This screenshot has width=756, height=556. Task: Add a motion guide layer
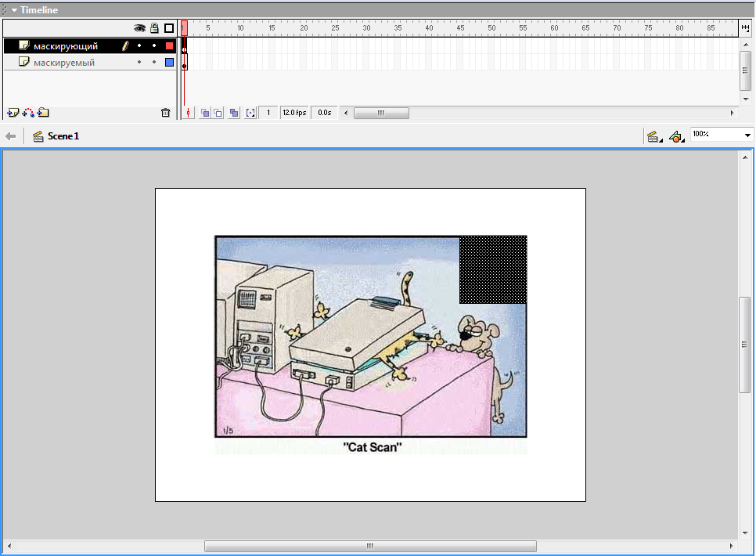click(28, 113)
